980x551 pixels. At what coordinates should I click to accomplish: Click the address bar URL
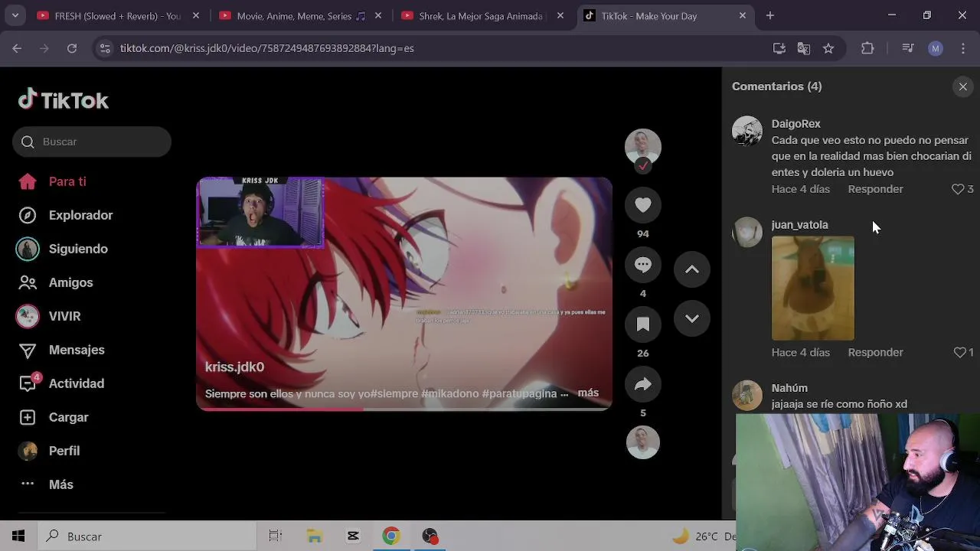point(266,48)
